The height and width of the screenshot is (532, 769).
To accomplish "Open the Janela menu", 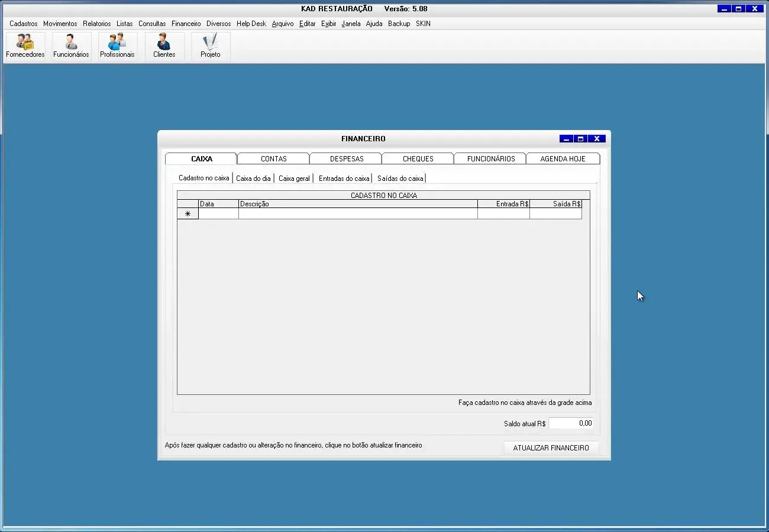I will (x=351, y=24).
